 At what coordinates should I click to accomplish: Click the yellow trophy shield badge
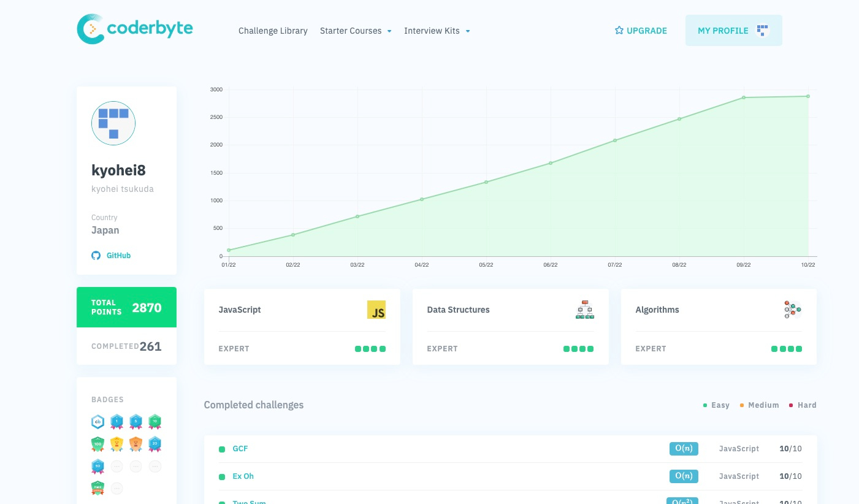(x=116, y=444)
